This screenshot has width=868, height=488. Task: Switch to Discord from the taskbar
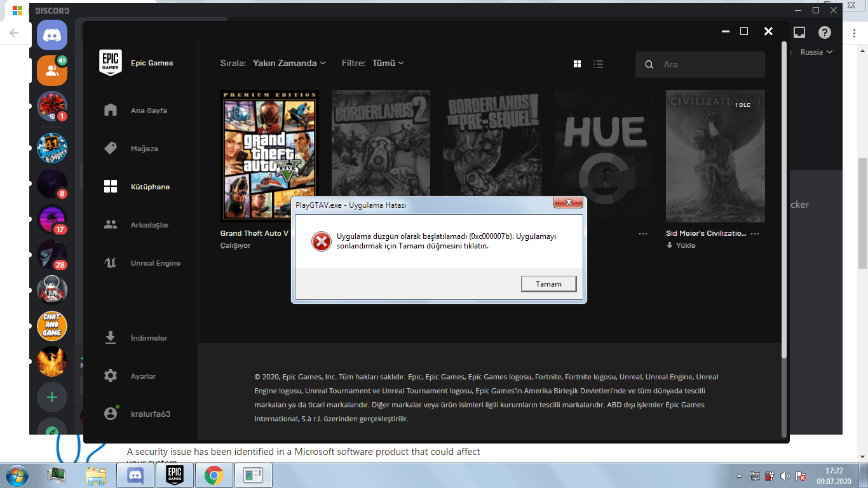click(135, 475)
